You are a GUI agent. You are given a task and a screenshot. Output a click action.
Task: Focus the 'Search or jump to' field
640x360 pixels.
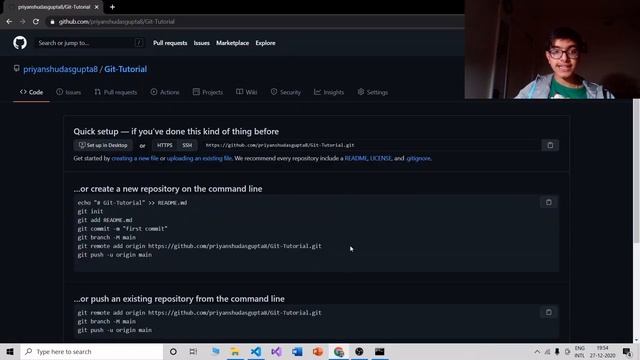89,43
